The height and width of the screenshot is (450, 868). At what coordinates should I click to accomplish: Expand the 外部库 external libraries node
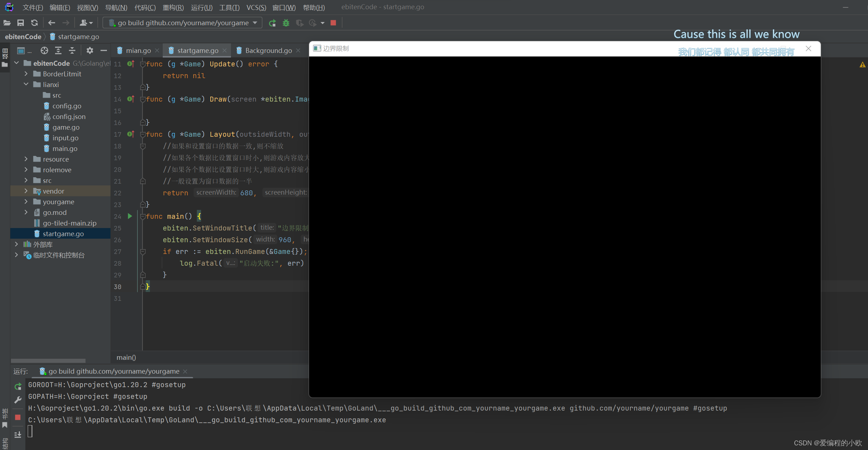tap(17, 244)
